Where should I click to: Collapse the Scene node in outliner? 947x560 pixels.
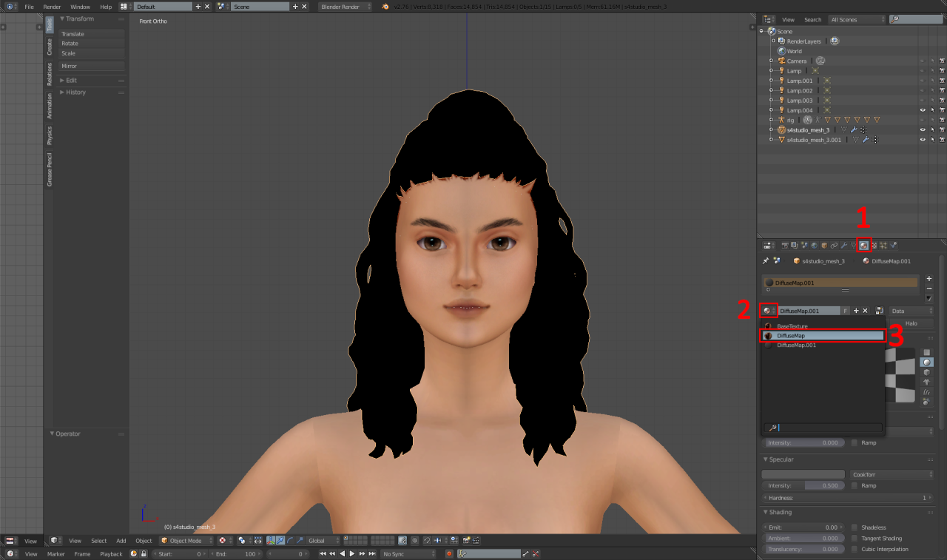click(x=762, y=31)
